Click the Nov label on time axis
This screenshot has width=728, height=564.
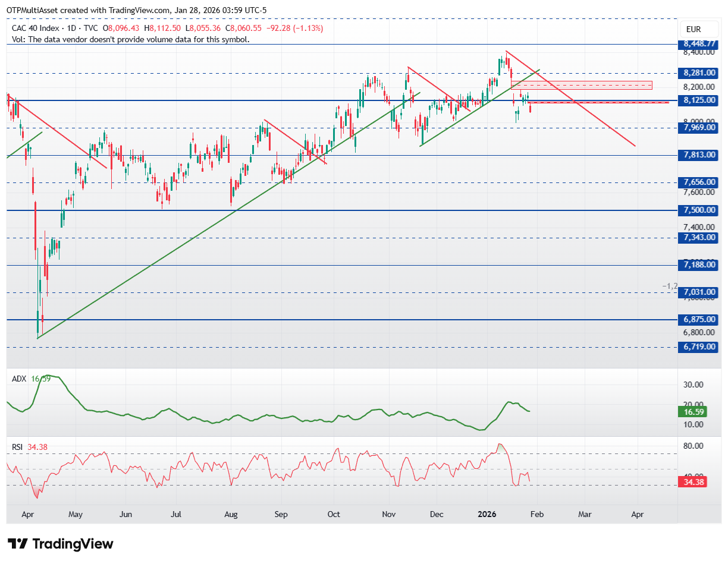coord(388,513)
